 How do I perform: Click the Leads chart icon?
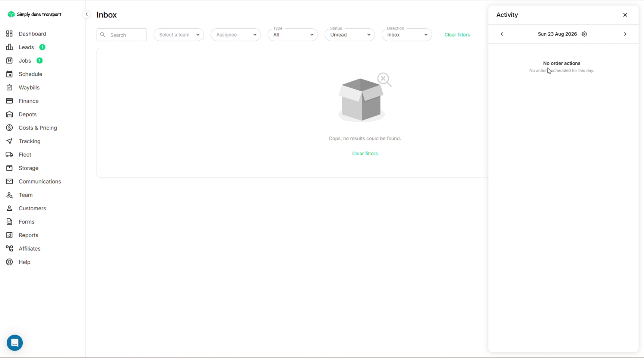(9, 47)
